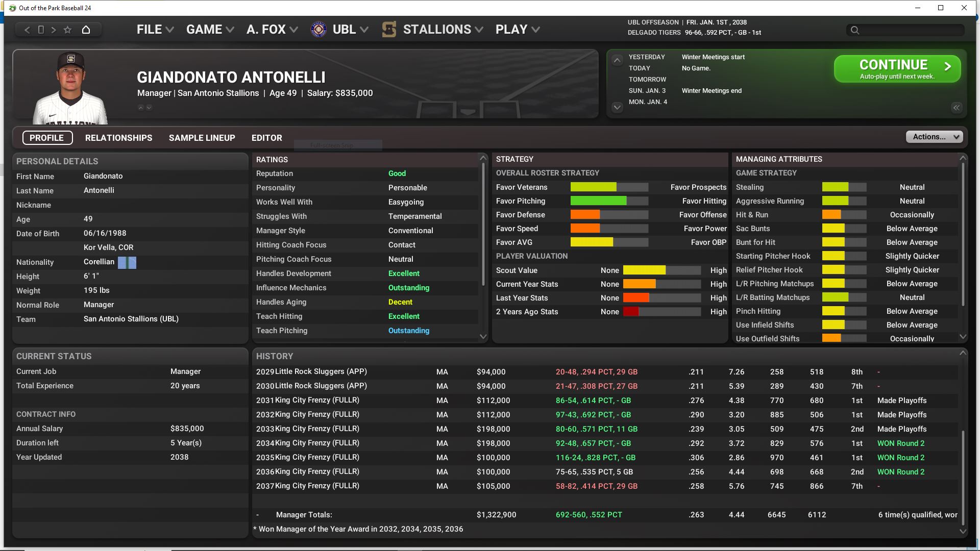Image resolution: width=980 pixels, height=551 pixels.
Task: Open the PLAY menu dropdown
Action: coord(517,30)
